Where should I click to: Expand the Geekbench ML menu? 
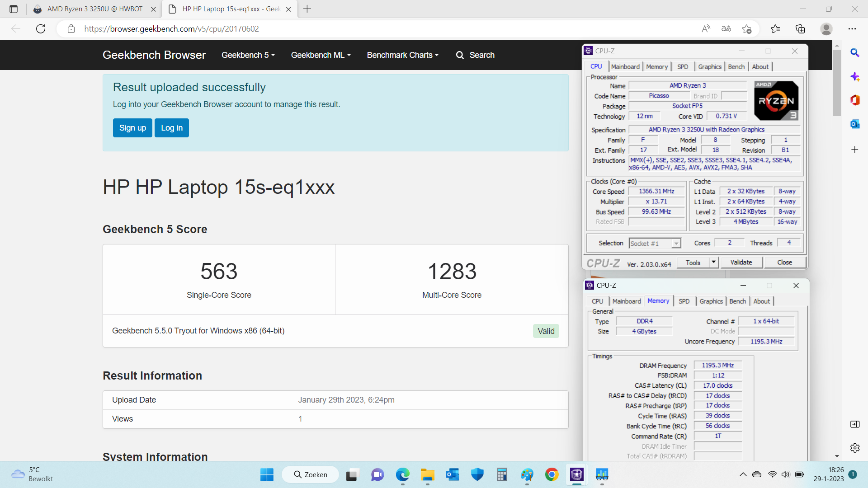tap(321, 55)
